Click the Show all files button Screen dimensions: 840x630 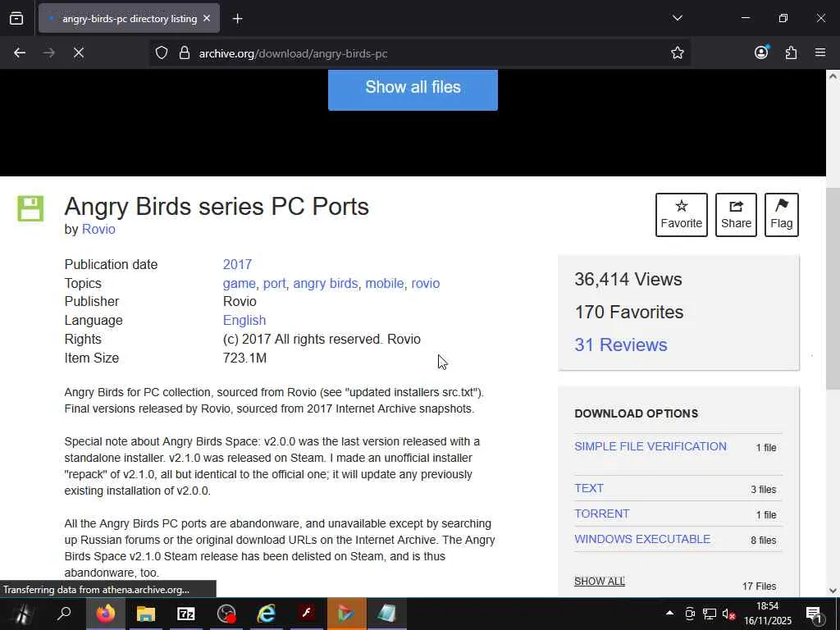coord(413,89)
